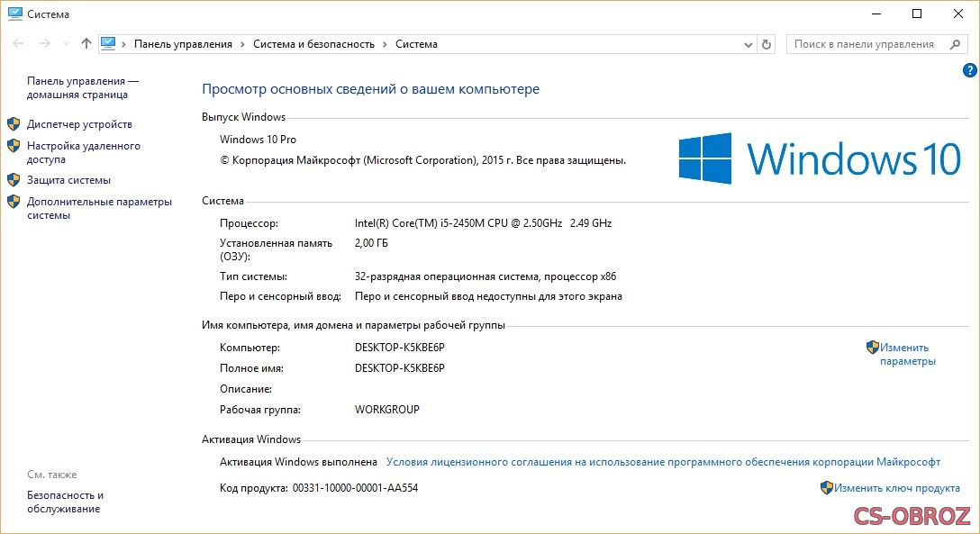
Task: Click the up one level arrow
Action: point(86,44)
